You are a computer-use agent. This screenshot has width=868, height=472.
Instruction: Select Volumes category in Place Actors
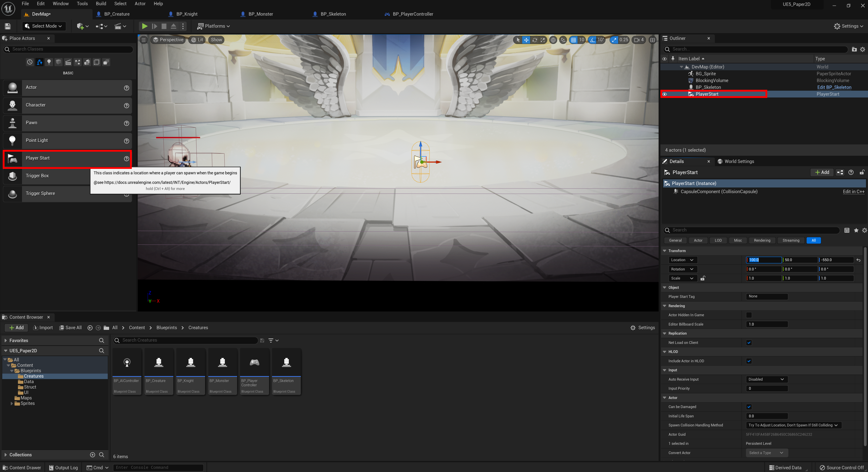point(96,62)
